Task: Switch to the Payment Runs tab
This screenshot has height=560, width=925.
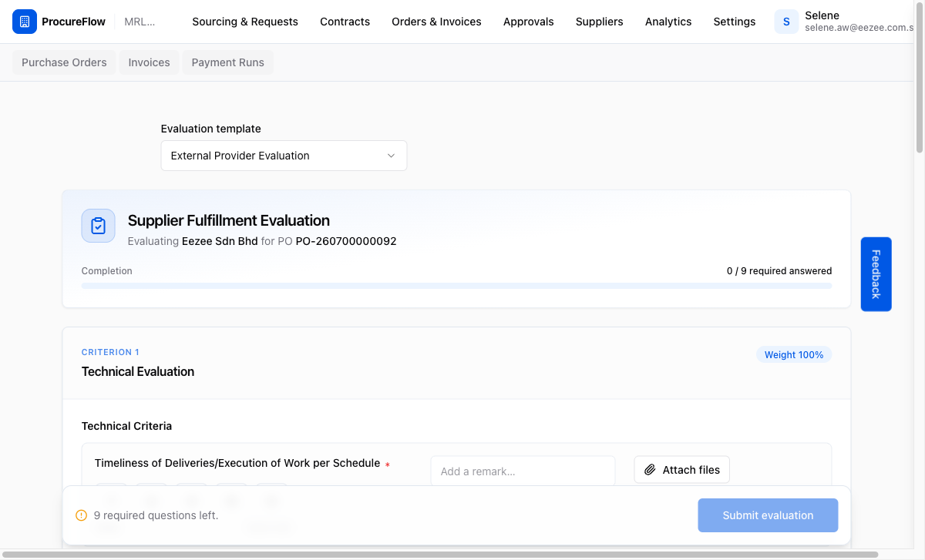Action: click(x=227, y=62)
